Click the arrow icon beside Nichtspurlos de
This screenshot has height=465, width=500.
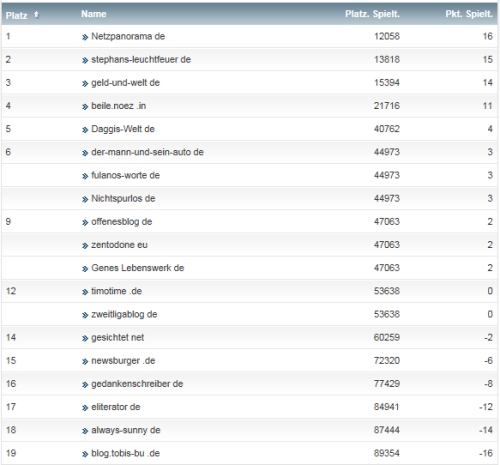[x=85, y=200]
